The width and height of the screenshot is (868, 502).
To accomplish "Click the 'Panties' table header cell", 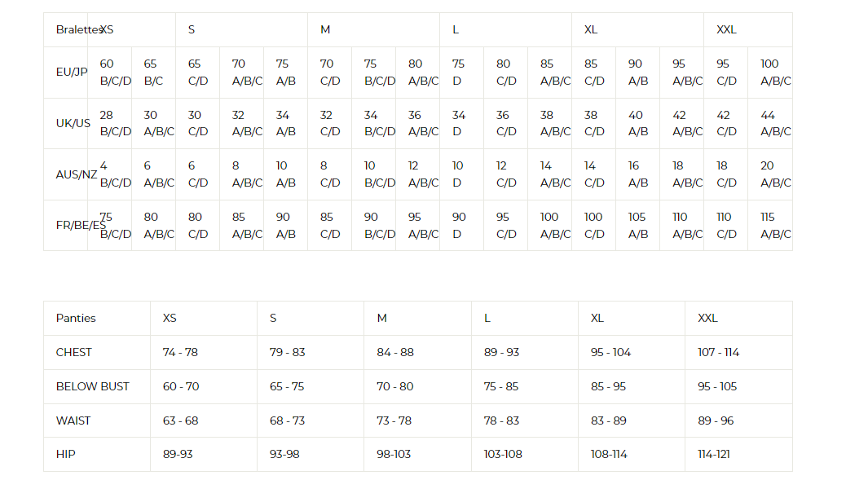I will click(x=97, y=319).
